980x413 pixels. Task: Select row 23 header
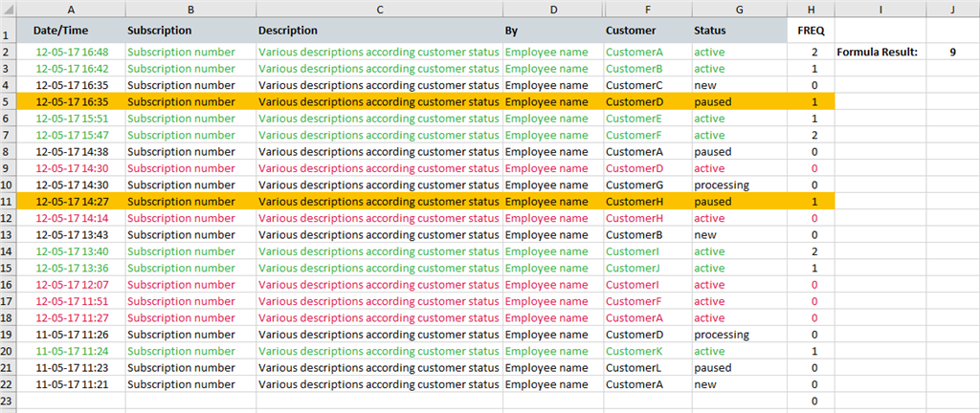pyautogui.click(x=8, y=401)
